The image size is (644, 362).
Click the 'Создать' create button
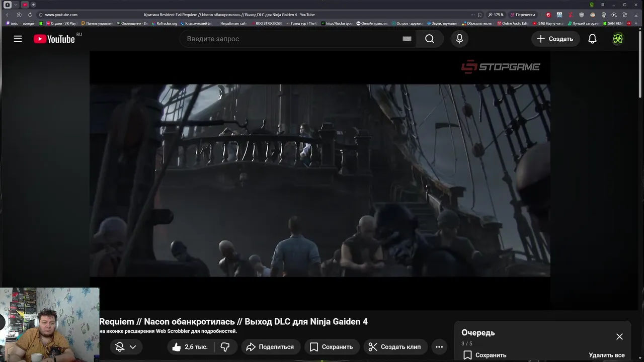[x=555, y=39]
